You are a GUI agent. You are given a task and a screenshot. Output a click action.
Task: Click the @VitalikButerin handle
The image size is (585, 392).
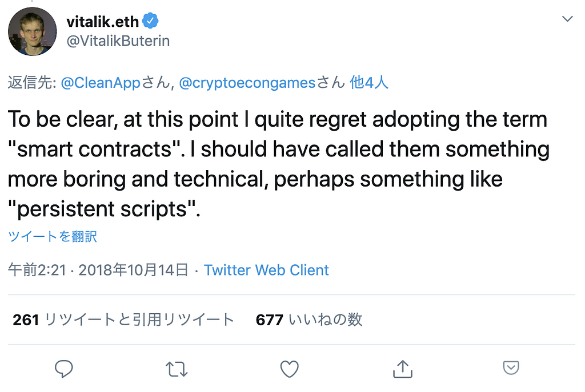(118, 42)
